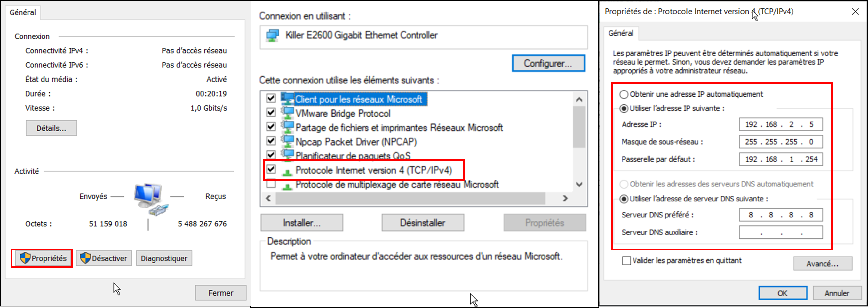Click the Serveur DNS auxiliaire field
Screen dimensions: 868x308
781,232
